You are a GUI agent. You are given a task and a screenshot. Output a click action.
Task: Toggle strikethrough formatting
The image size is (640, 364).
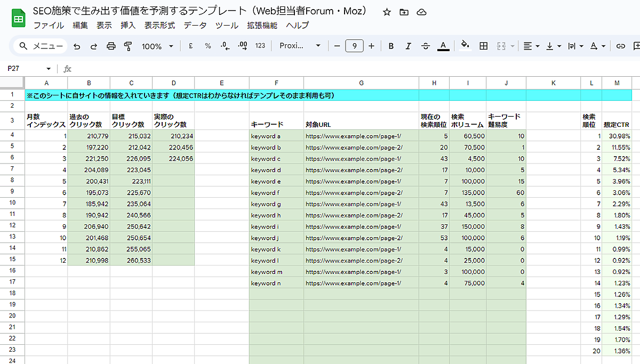[425, 46]
